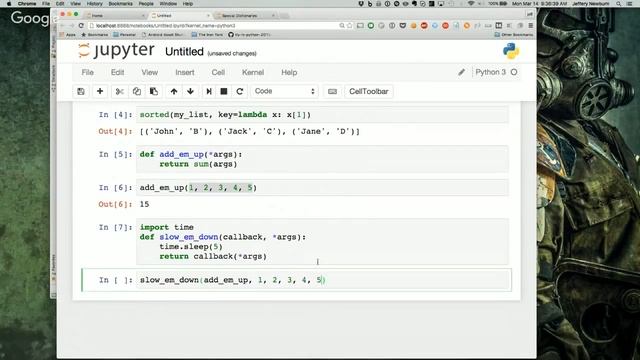Interrupt the kernel with the stop icon
Image resolution: width=640 pixels, height=360 pixels.
[224, 91]
